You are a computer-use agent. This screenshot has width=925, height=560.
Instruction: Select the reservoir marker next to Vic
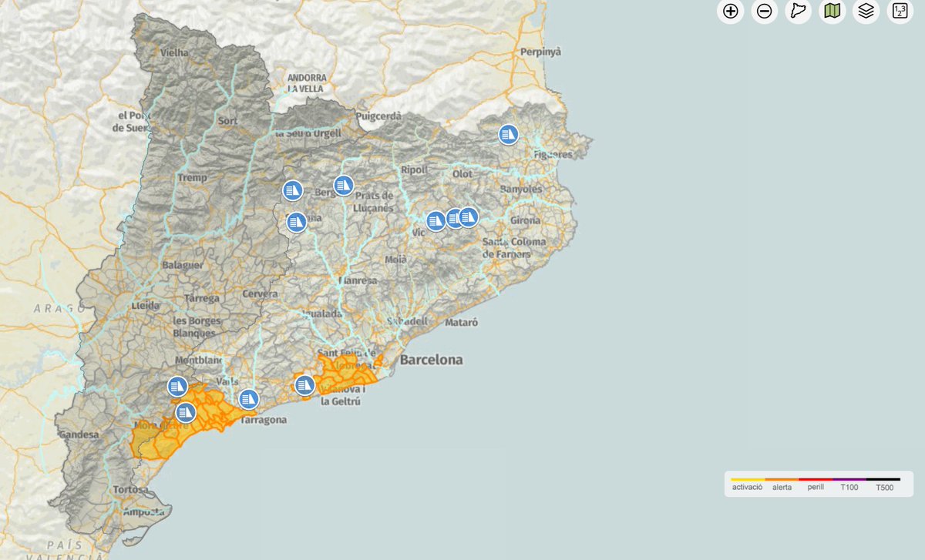tap(436, 220)
